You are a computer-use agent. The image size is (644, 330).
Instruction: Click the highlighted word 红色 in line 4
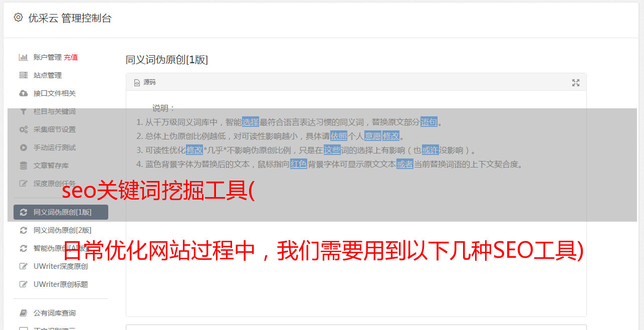click(x=299, y=164)
